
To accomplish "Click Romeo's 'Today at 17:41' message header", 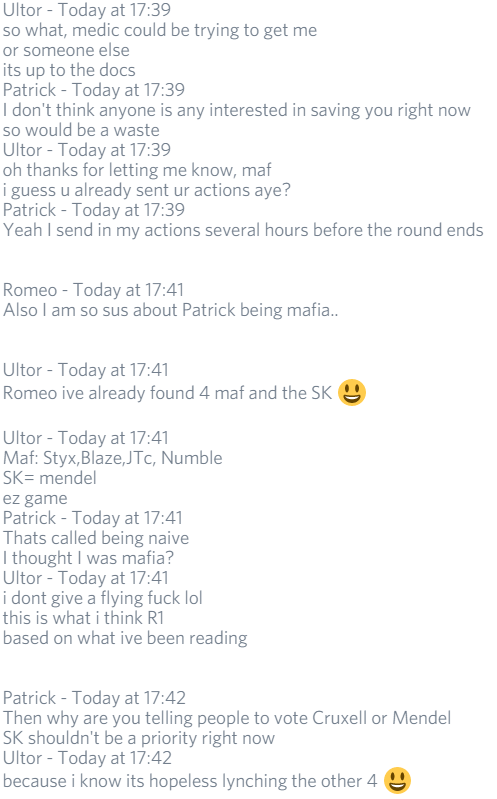I will tap(93, 290).
